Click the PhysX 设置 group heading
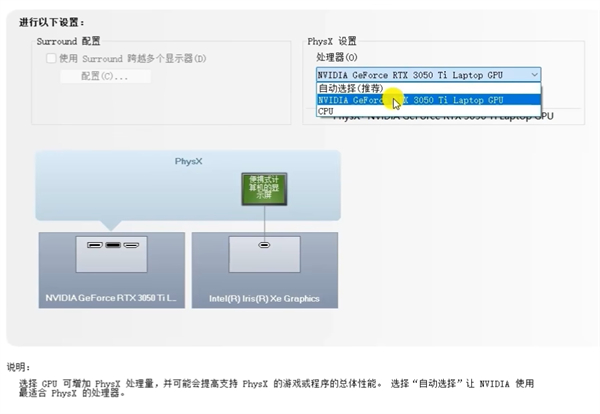Screen dimensions: 600x414 (332, 41)
